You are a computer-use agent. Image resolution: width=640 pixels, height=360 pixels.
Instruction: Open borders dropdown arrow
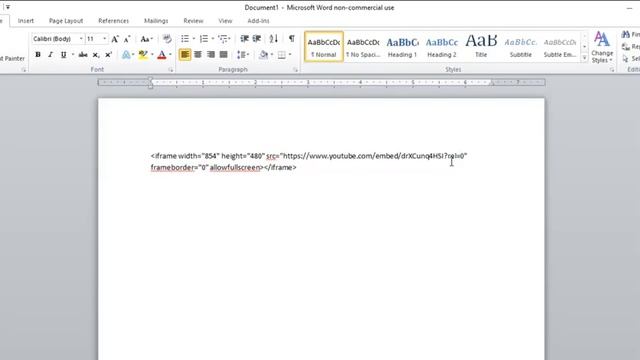click(290, 55)
